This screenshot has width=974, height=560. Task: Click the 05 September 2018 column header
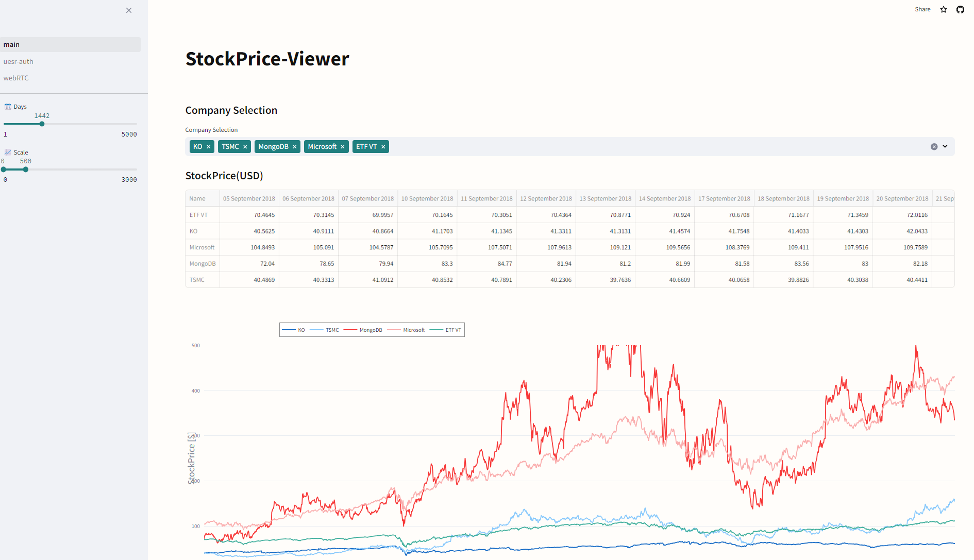[x=249, y=198]
